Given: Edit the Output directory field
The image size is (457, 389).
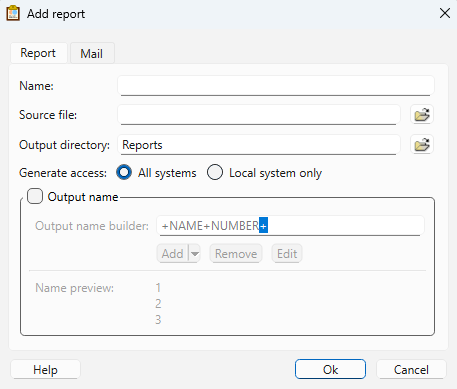Looking at the screenshot, I should click(259, 145).
